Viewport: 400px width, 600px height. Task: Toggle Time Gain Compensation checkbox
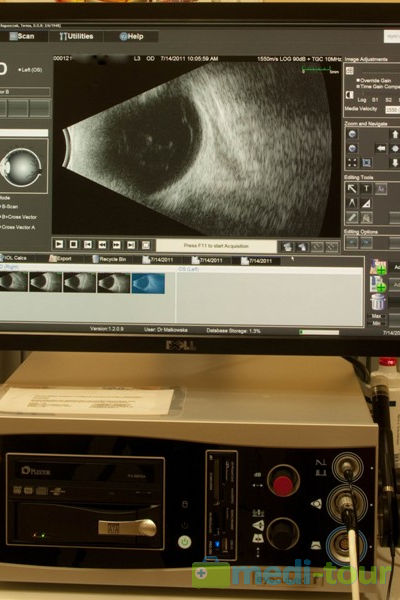pyautogui.click(x=358, y=87)
